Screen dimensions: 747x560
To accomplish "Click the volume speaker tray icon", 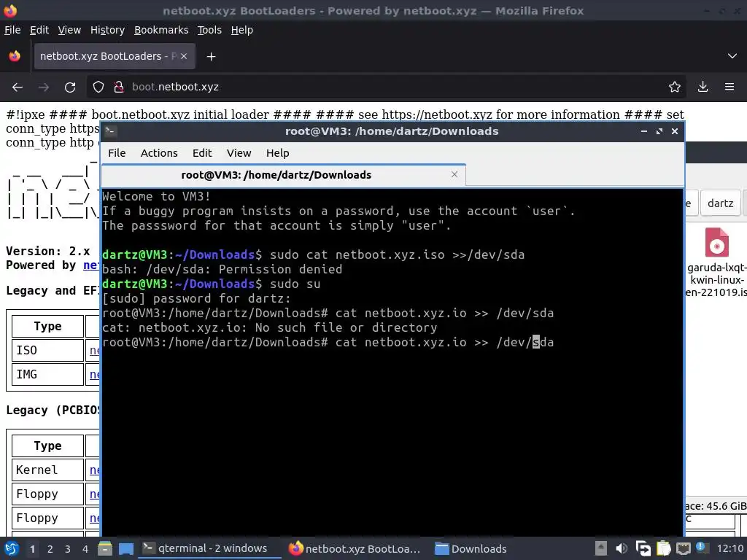I will tap(622, 549).
